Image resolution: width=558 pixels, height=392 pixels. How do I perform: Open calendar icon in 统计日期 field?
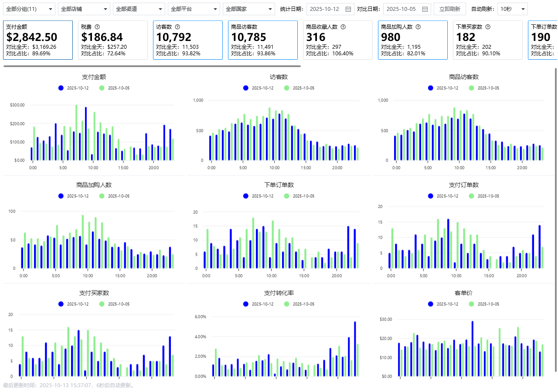coord(348,9)
